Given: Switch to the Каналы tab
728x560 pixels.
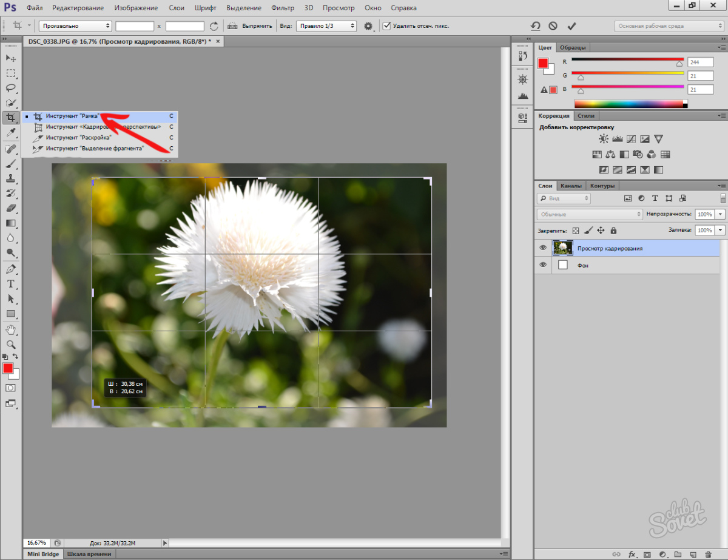Looking at the screenshot, I should (571, 186).
